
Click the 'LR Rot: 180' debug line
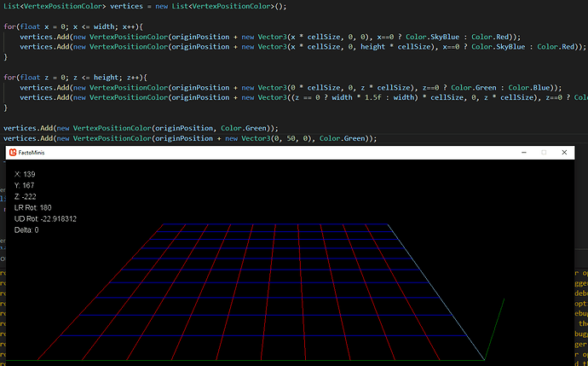(33, 207)
